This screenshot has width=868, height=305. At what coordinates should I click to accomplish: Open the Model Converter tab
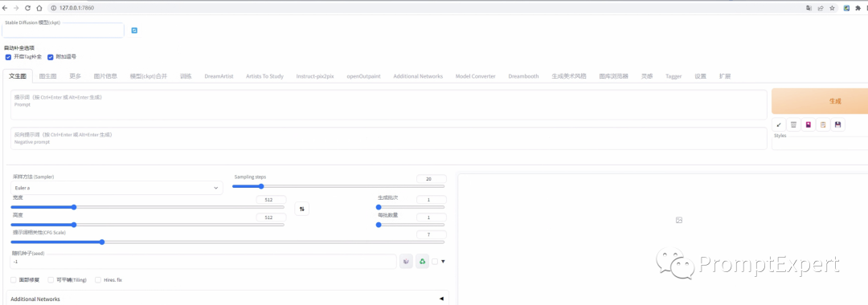click(476, 76)
